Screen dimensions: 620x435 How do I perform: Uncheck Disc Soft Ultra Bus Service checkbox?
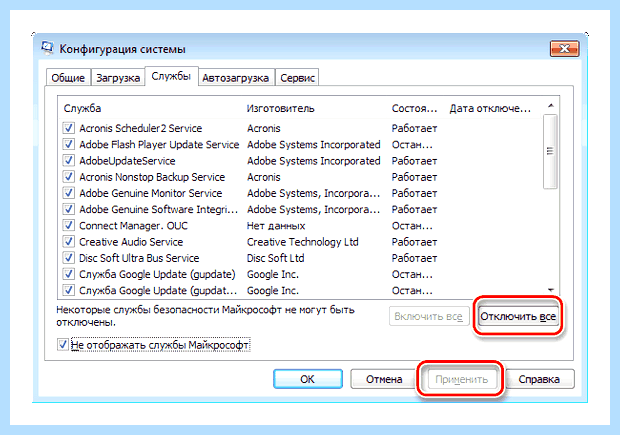pos(68,258)
